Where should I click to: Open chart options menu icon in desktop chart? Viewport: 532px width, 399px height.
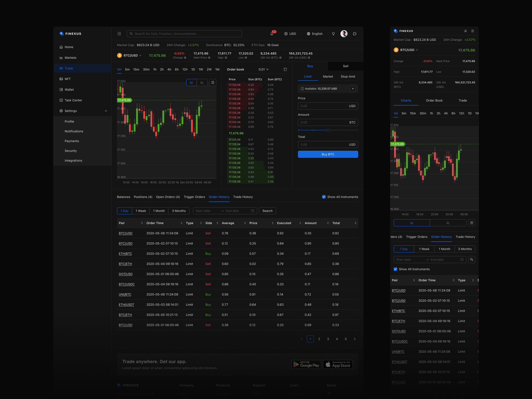click(x=213, y=82)
